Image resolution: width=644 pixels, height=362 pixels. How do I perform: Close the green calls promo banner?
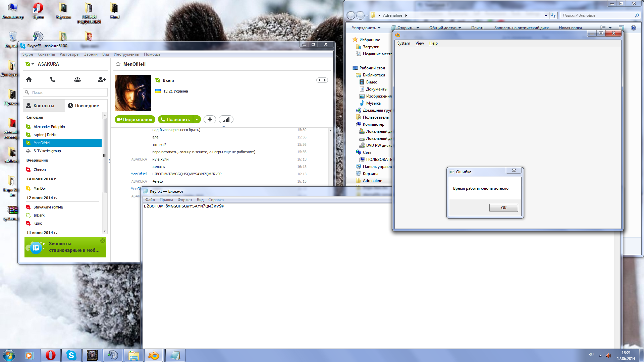click(x=103, y=241)
